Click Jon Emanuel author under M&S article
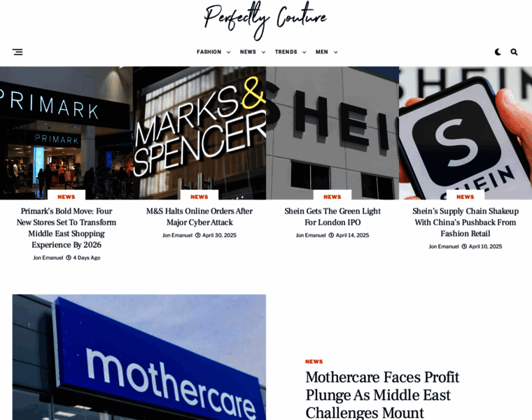532x420 pixels. click(177, 235)
